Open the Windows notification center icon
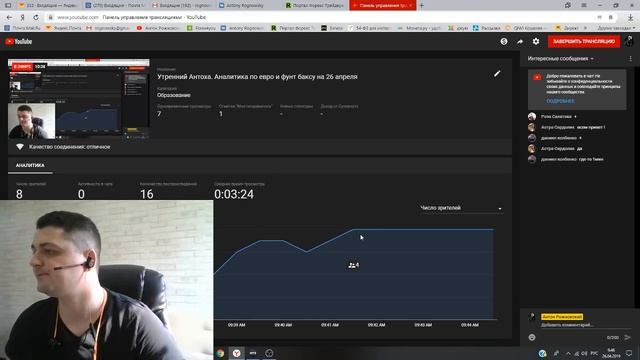The image size is (640, 360). click(x=629, y=353)
